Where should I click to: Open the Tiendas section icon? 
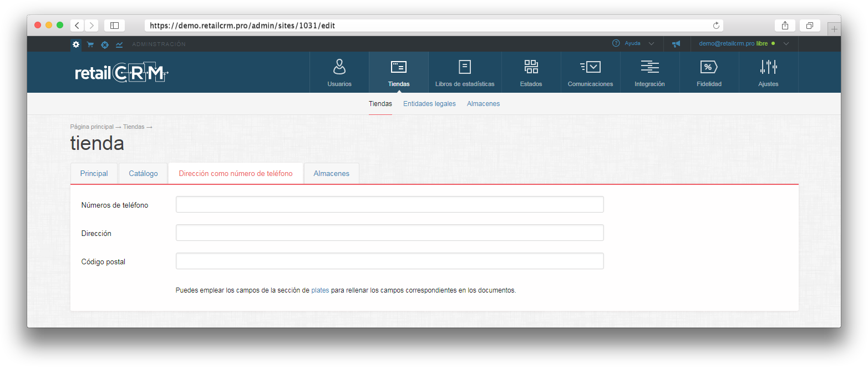[x=399, y=67]
